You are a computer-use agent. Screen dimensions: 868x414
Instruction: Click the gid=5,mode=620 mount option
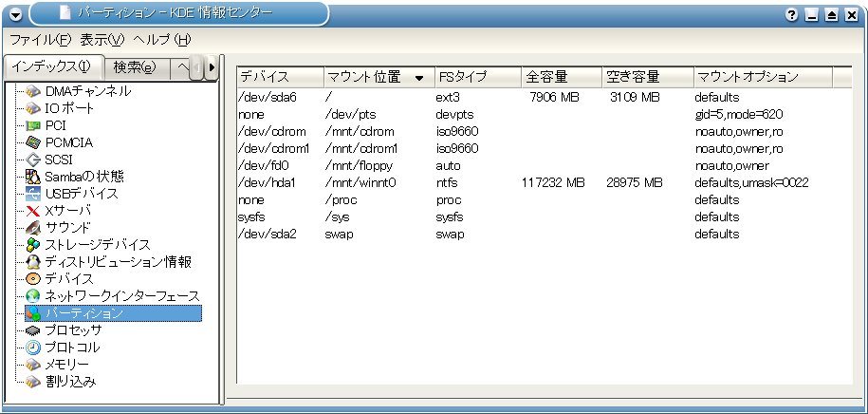[738, 115]
